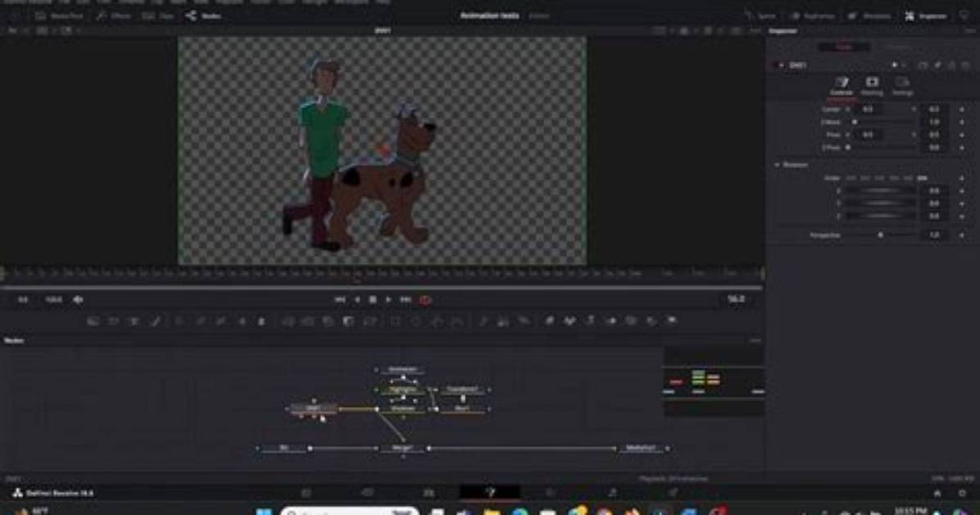
Task: Open the Controls tab in Inspector
Action: point(842,86)
